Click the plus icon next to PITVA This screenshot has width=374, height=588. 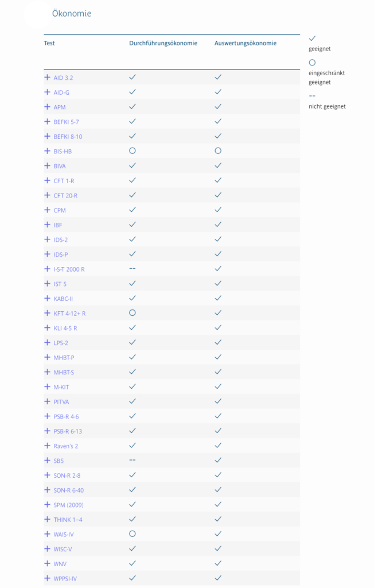coord(48,401)
